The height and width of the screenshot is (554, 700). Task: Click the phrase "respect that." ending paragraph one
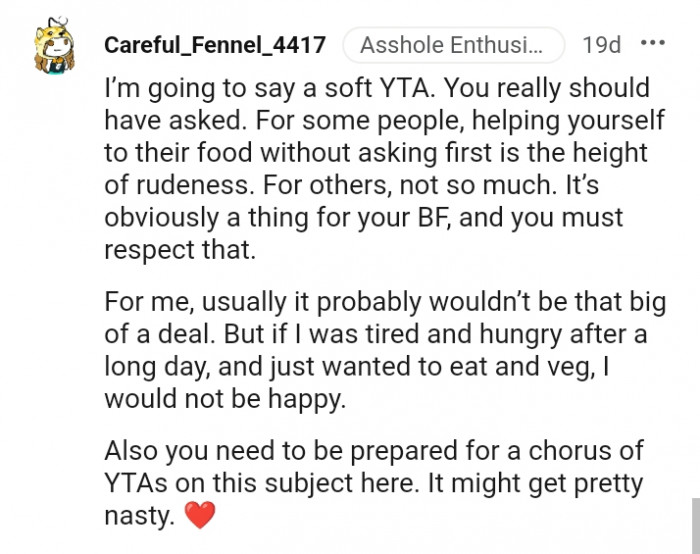[x=180, y=251]
